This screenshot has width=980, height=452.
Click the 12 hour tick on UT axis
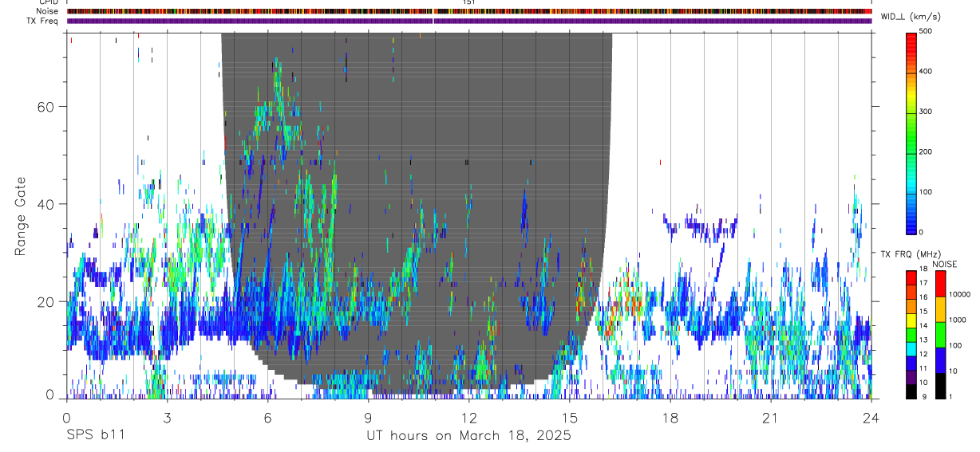pos(468,418)
